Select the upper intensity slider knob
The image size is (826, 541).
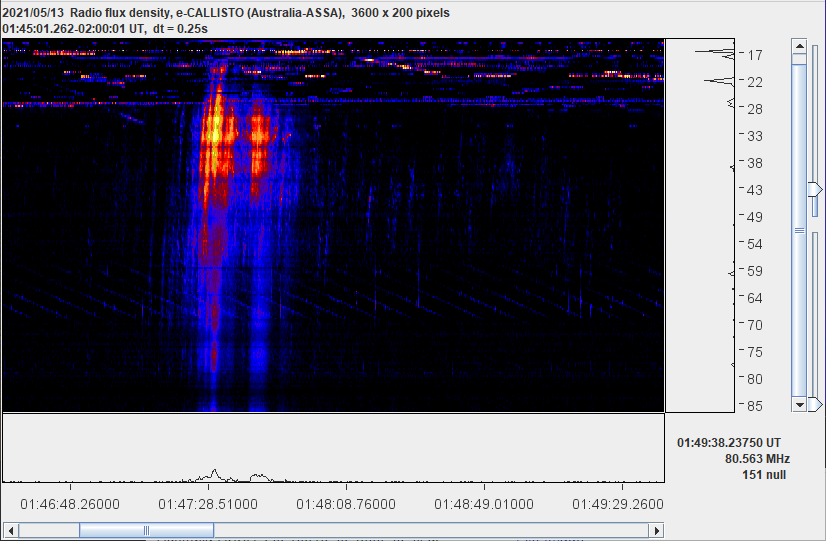pos(816,189)
